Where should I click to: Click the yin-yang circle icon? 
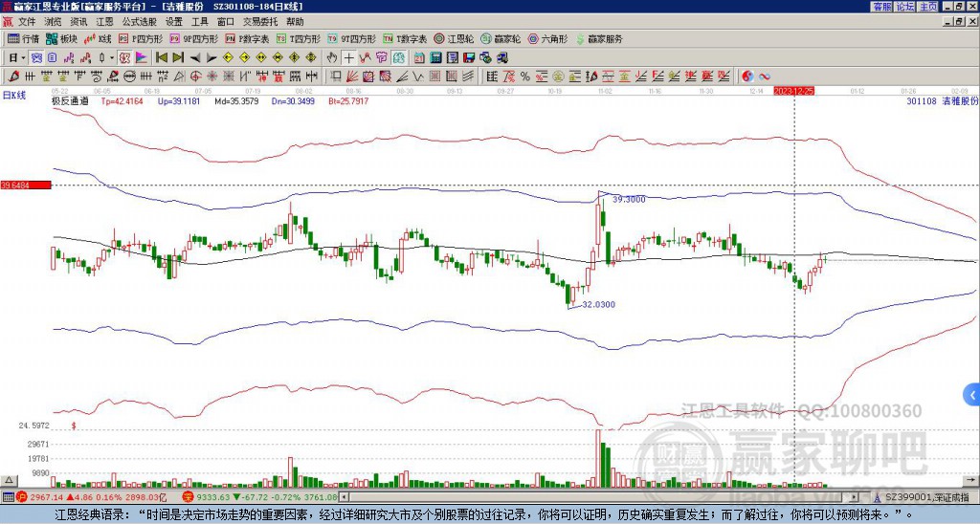coord(747,76)
